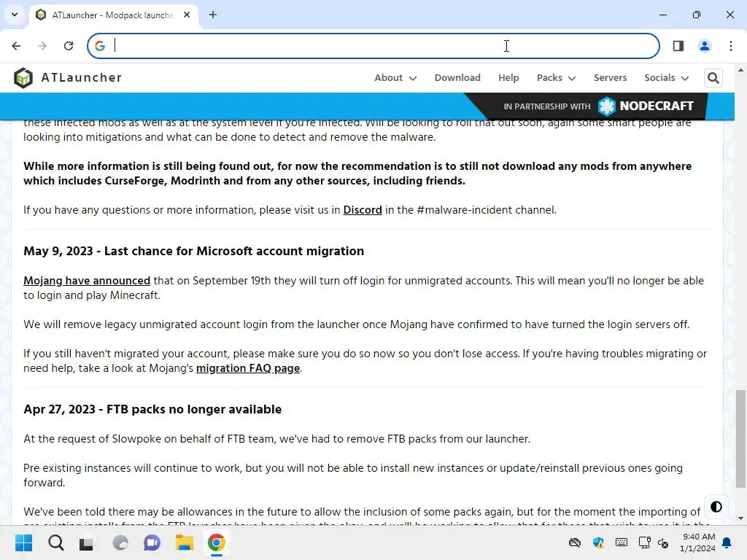Click the display tray icon
Viewport: 747px width, 560px height.
click(645, 542)
